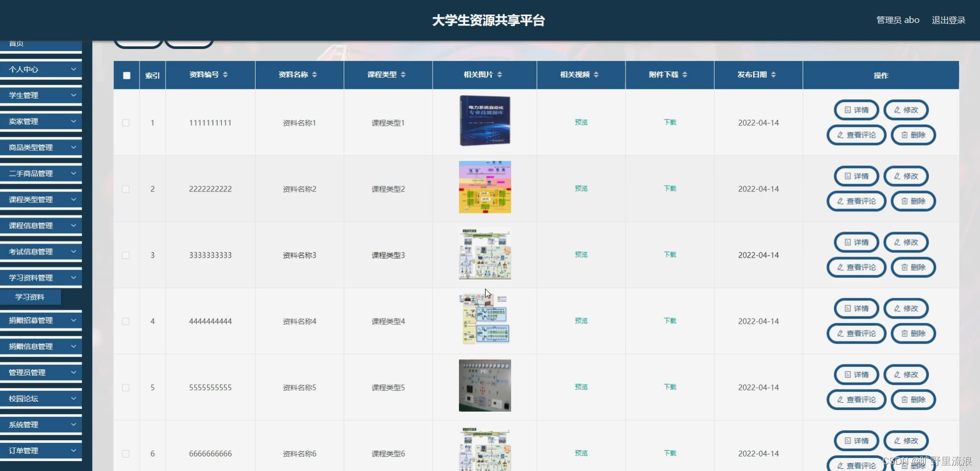Check the checkbox for row 1

point(125,122)
